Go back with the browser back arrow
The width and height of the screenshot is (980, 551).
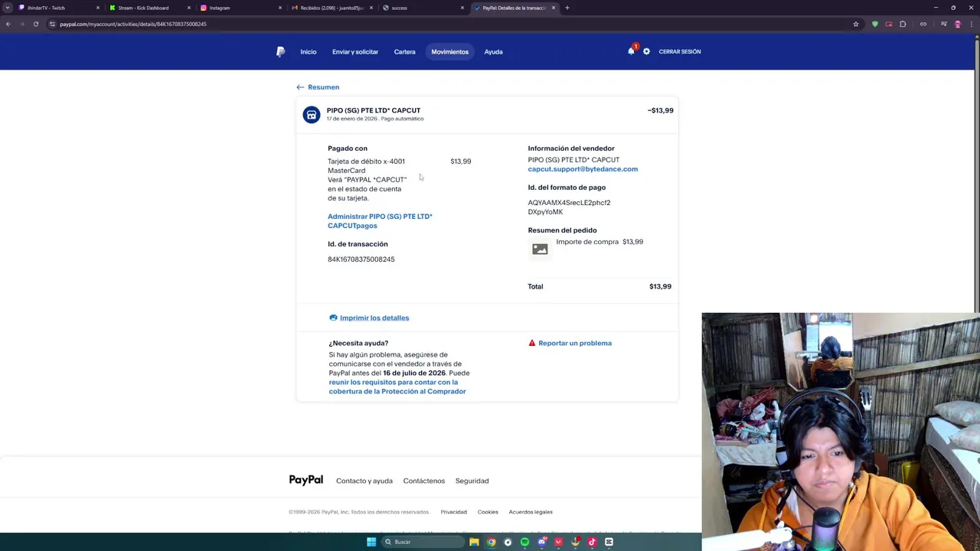pyautogui.click(x=8, y=24)
